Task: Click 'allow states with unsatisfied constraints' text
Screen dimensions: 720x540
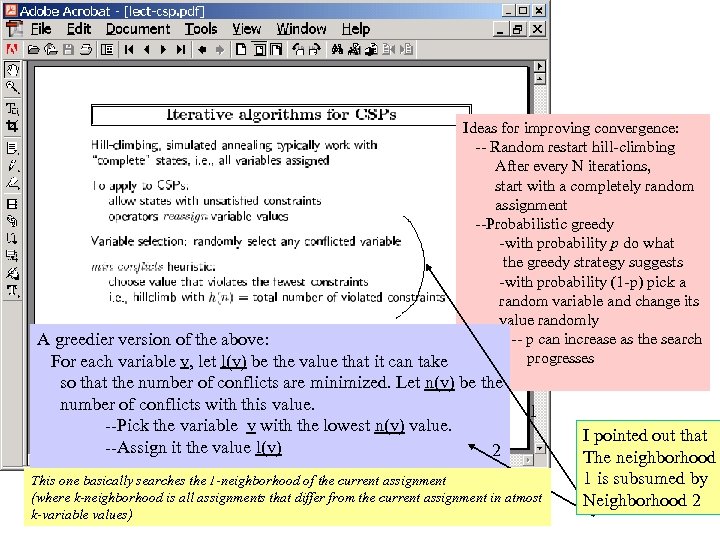Action: click(x=215, y=201)
